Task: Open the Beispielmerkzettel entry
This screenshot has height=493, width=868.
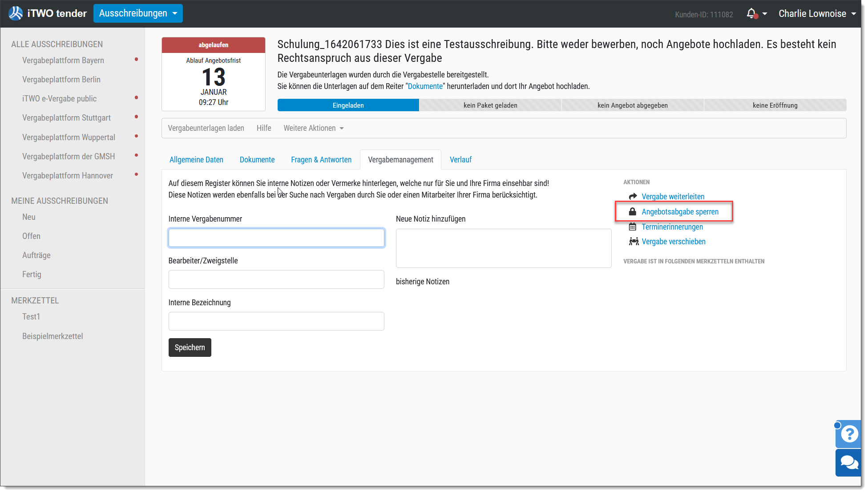Action: click(x=52, y=336)
